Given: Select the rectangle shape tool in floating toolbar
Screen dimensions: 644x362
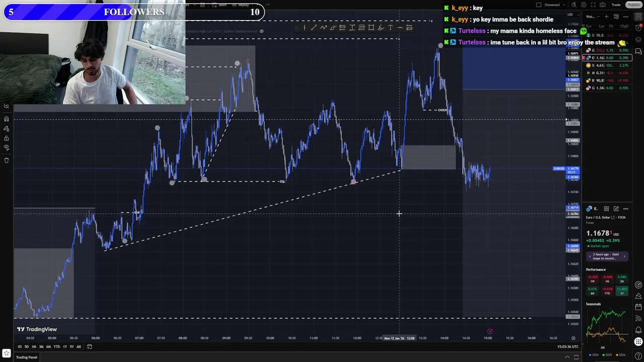Looking at the screenshot, I should 371,28.
